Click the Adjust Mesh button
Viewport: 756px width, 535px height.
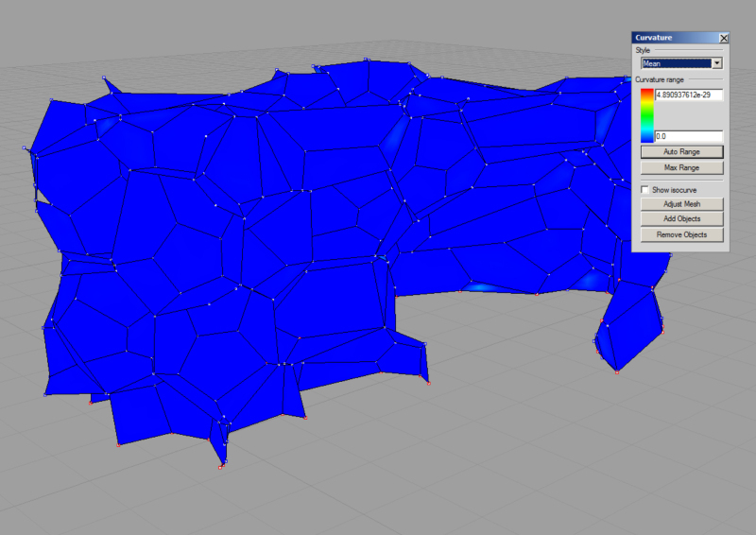coord(681,204)
